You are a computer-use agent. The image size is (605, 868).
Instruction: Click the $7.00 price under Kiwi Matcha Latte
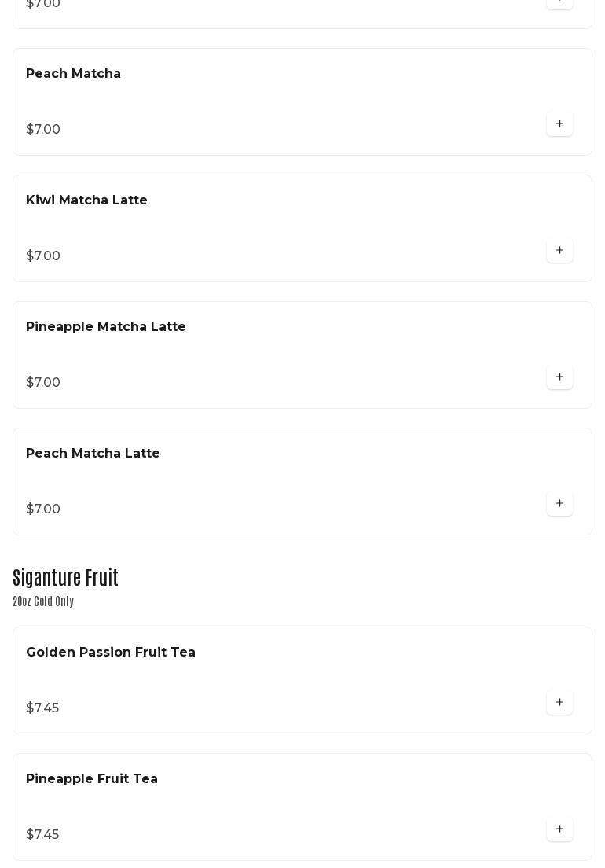43,256
